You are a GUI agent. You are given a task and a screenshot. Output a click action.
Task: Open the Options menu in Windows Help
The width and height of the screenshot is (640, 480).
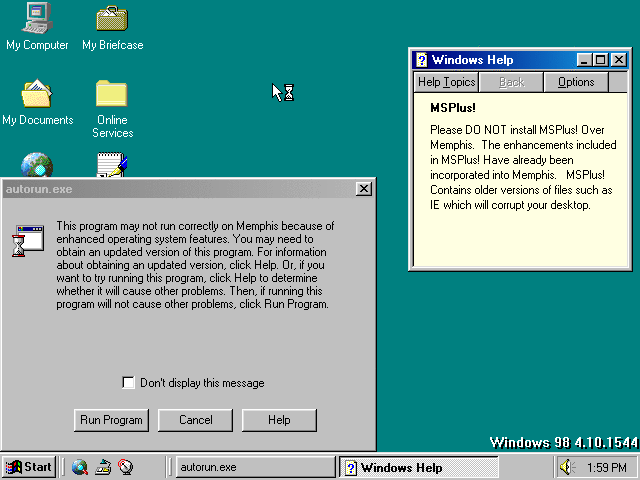point(576,82)
